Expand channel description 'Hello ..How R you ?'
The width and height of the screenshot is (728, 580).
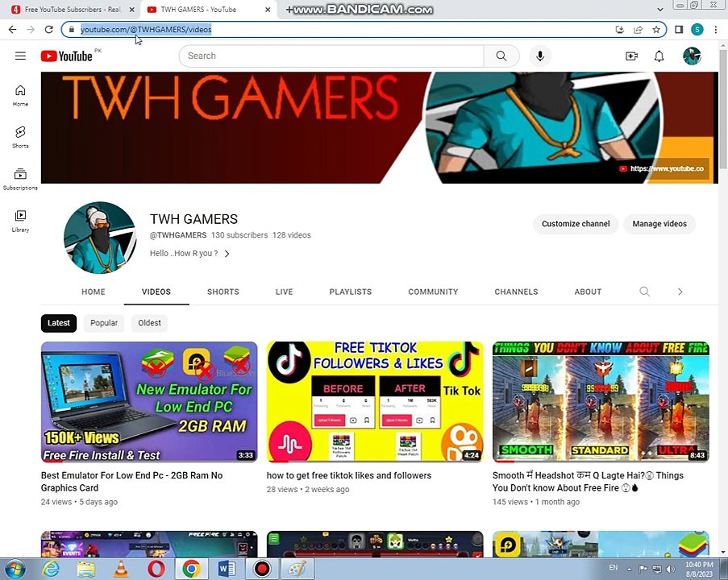coord(190,253)
